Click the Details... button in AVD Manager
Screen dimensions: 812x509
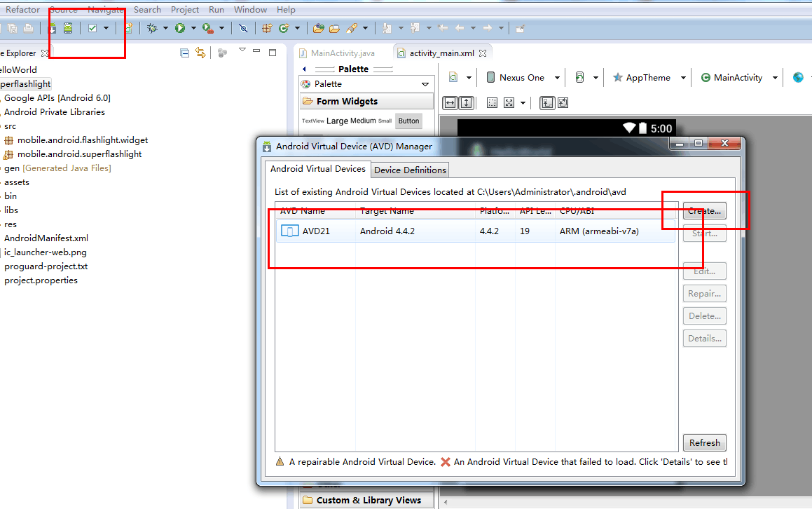coord(704,339)
